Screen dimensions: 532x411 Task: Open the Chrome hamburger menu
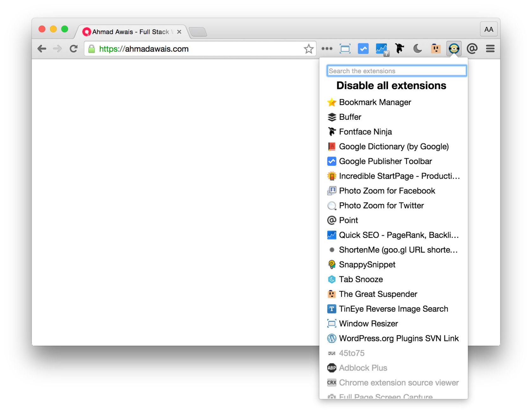point(490,48)
